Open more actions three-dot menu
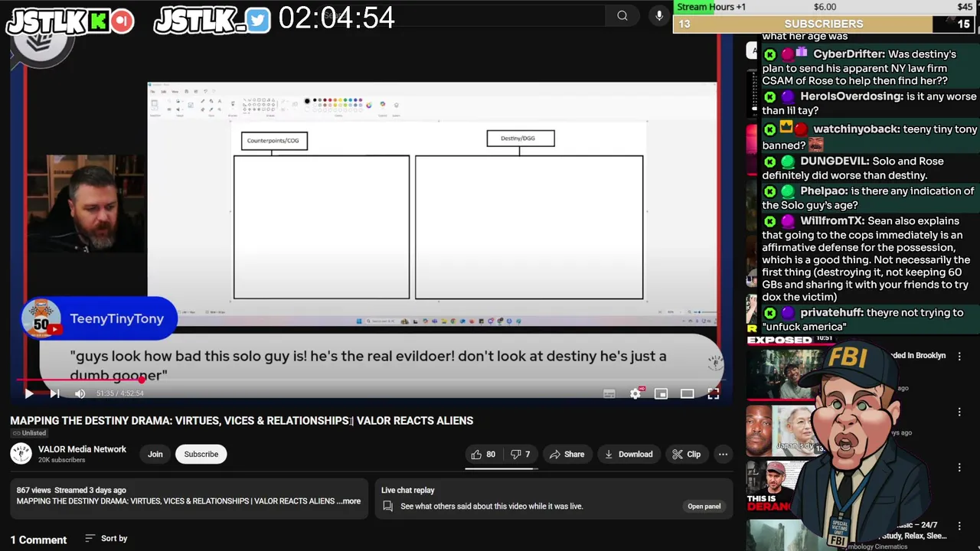Image resolution: width=980 pixels, height=551 pixels. coord(723,454)
